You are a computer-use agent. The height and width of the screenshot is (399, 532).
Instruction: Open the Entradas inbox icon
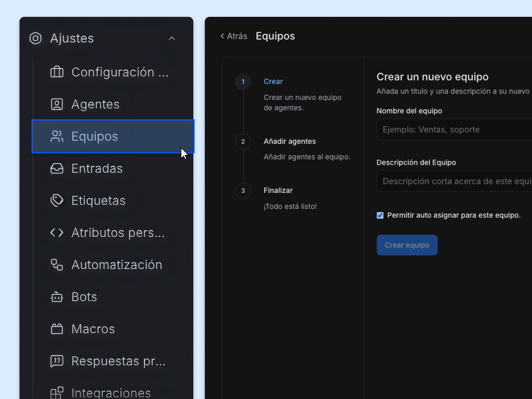(57, 168)
